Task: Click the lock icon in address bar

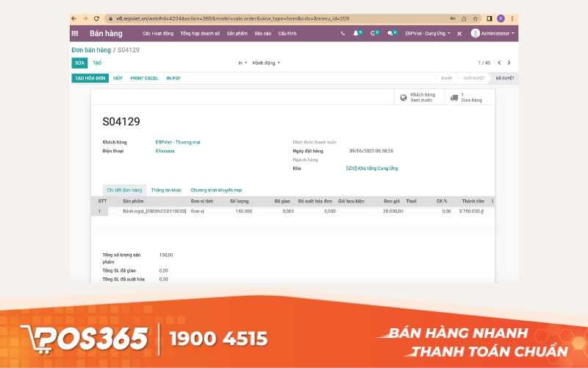Action: pyautogui.click(x=111, y=18)
